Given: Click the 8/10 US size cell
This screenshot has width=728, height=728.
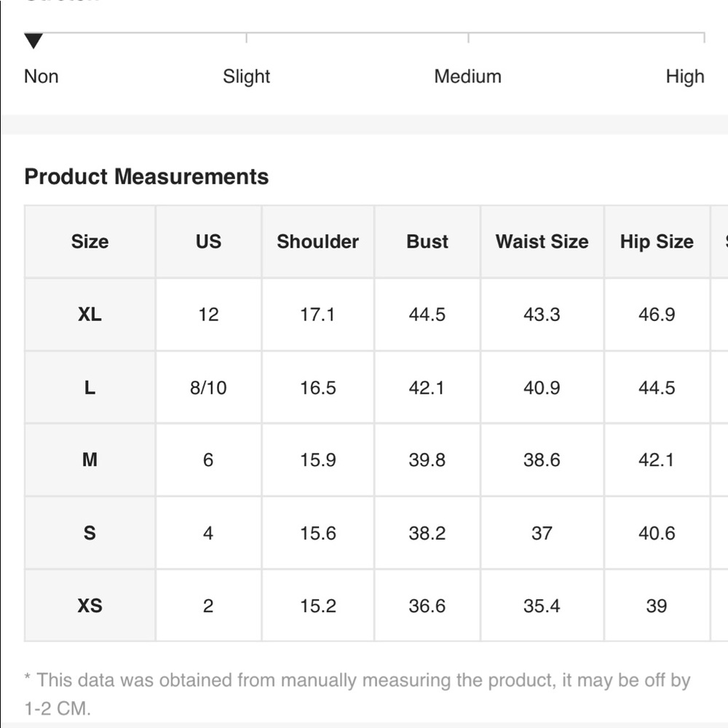Looking at the screenshot, I should point(208,387).
